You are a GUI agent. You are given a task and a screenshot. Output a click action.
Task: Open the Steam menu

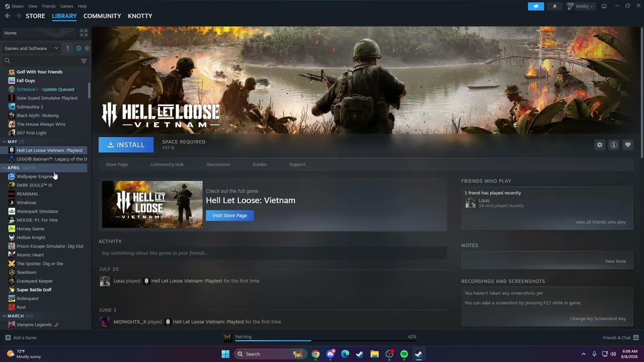pos(18,6)
